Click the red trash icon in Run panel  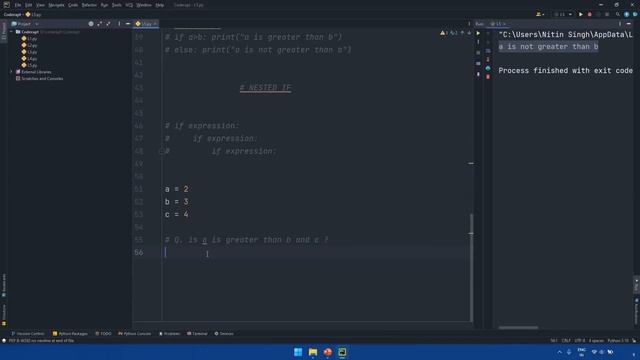[x=488, y=76]
